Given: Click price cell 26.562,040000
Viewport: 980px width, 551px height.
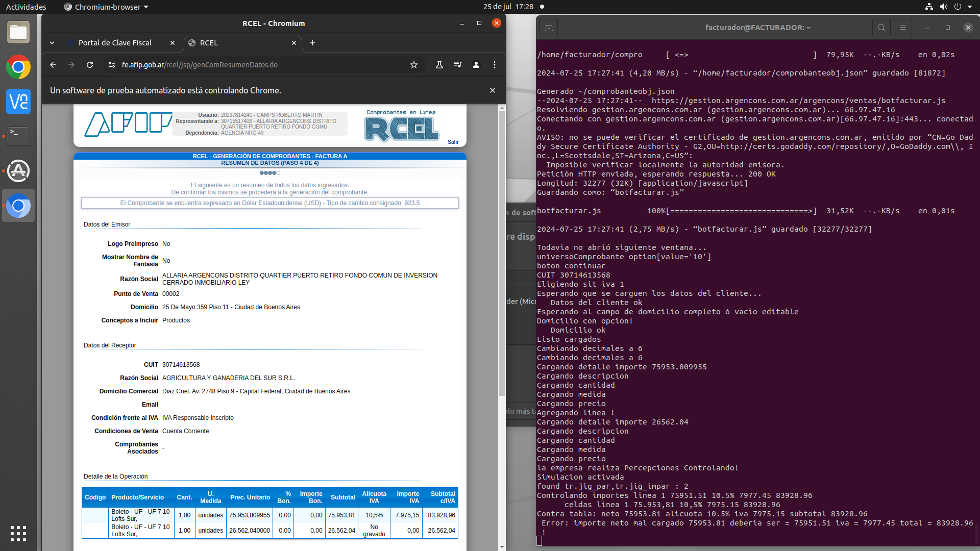Looking at the screenshot, I should [x=250, y=531].
